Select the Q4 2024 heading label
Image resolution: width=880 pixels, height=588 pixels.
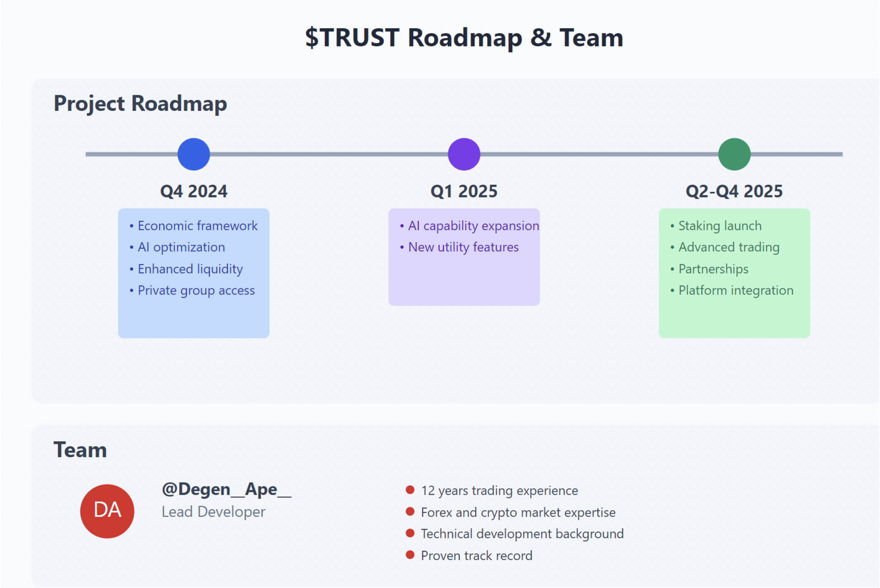(193, 191)
